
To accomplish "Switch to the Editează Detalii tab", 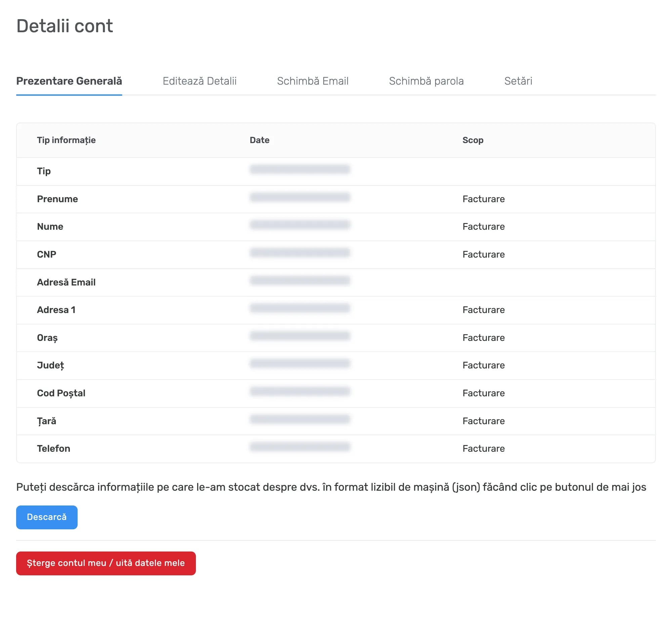I will 200,81.
